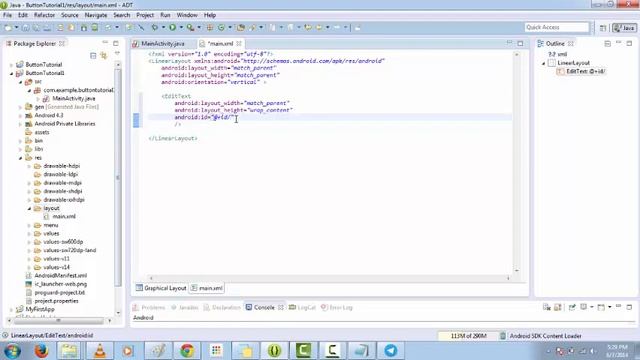The width and height of the screenshot is (640, 360).
Task: Collapse the src folder
Action: (20, 82)
